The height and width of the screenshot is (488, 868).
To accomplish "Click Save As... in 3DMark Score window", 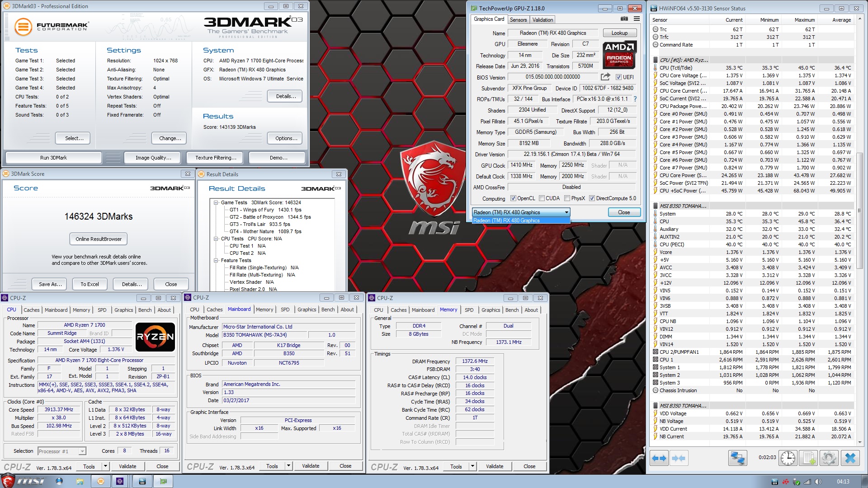I will pos(50,284).
